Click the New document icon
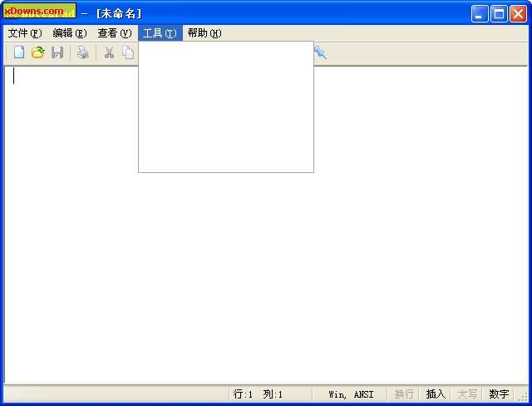The width and height of the screenshot is (532, 406). click(x=19, y=52)
